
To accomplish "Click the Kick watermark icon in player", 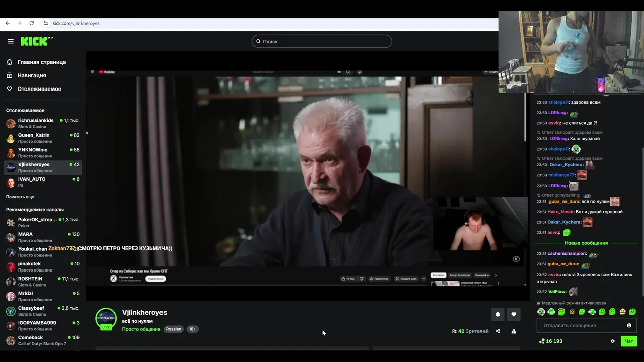I will pos(516,259).
